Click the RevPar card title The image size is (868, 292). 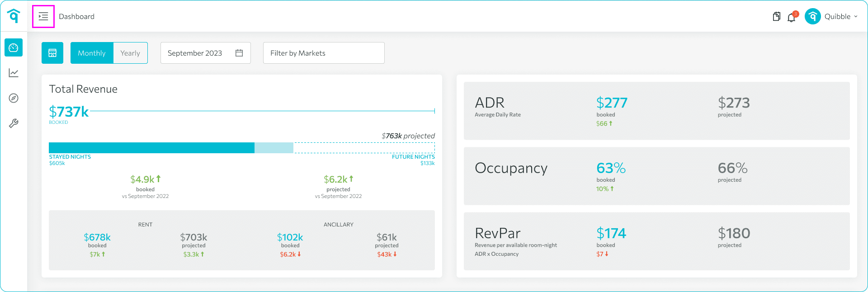[x=498, y=233]
